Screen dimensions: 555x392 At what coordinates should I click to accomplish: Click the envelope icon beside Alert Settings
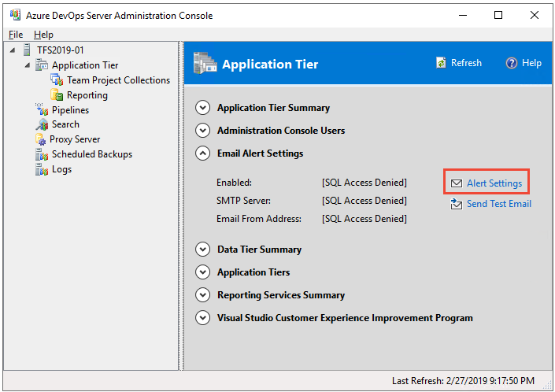(457, 183)
